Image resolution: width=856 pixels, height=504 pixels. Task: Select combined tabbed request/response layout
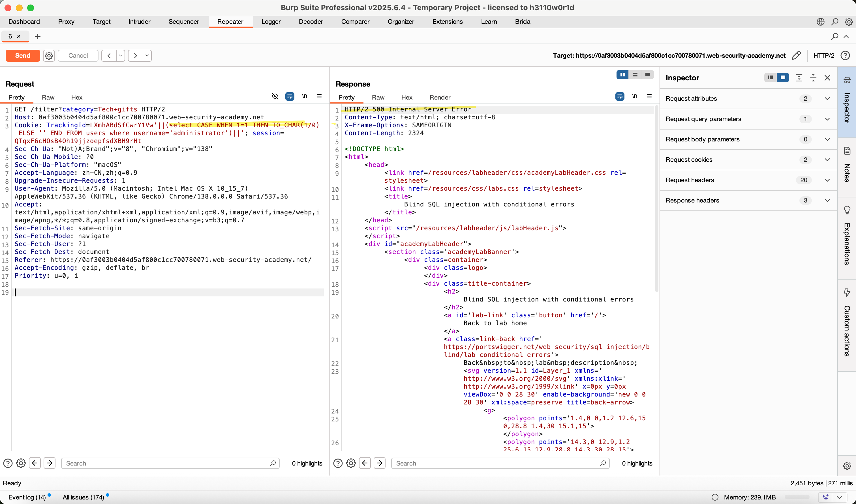click(x=647, y=75)
